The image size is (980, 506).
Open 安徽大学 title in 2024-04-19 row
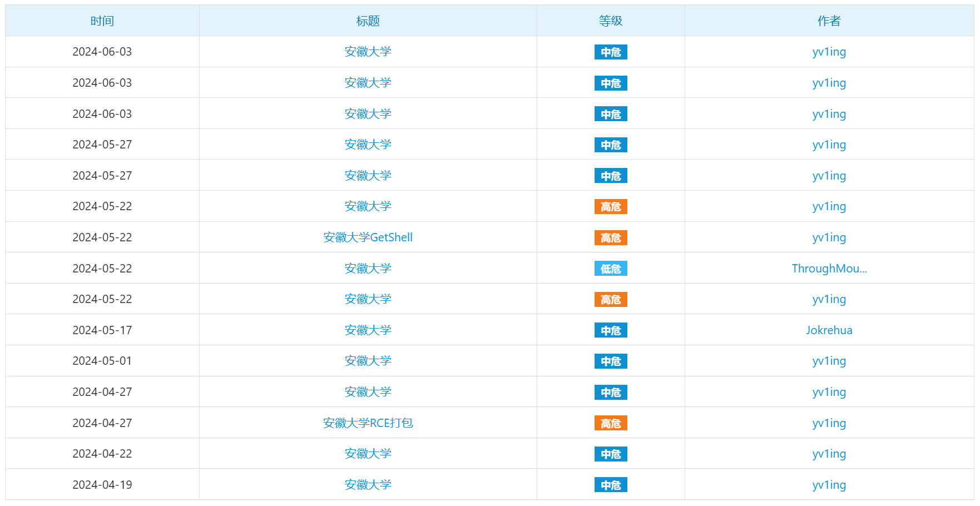[368, 485]
